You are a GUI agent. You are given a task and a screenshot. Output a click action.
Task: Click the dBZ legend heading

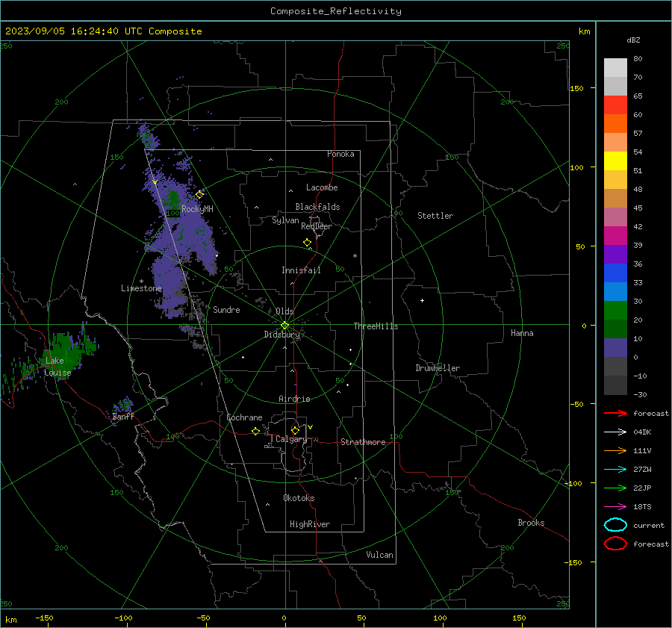point(633,40)
